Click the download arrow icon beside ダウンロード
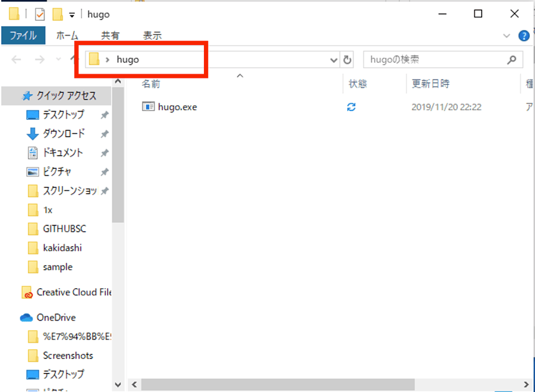This screenshot has width=535, height=392. 33,134
